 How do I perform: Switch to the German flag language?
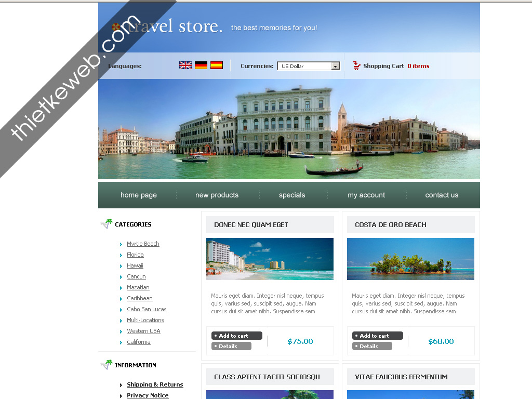[201, 65]
